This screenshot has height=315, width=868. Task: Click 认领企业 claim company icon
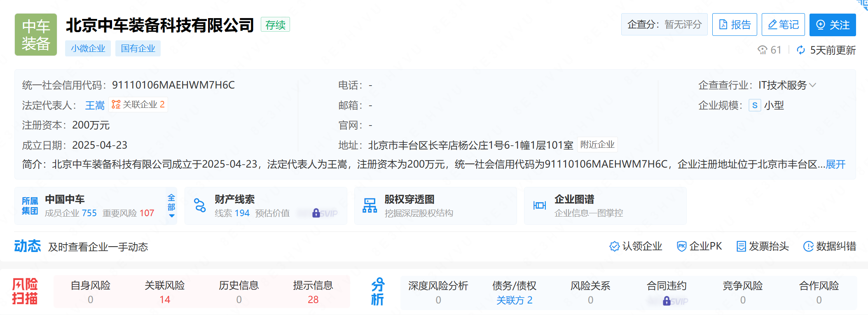point(614,246)
